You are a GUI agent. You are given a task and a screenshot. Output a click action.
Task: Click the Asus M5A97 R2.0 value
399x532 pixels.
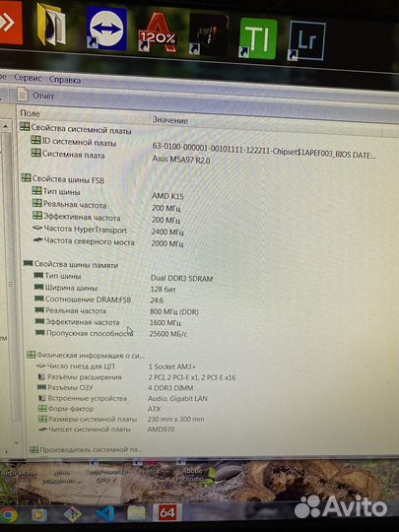[x=181, y=160]
